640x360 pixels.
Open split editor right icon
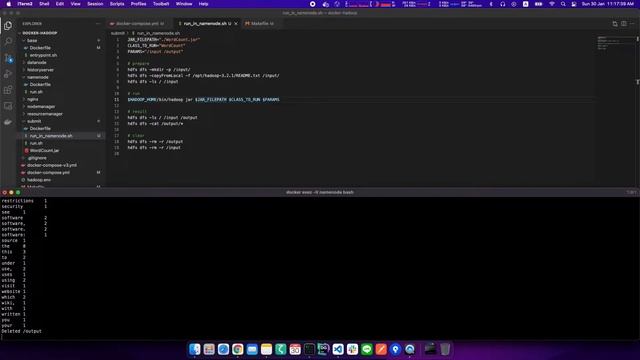pyautogui.click(x=624, y=24)
